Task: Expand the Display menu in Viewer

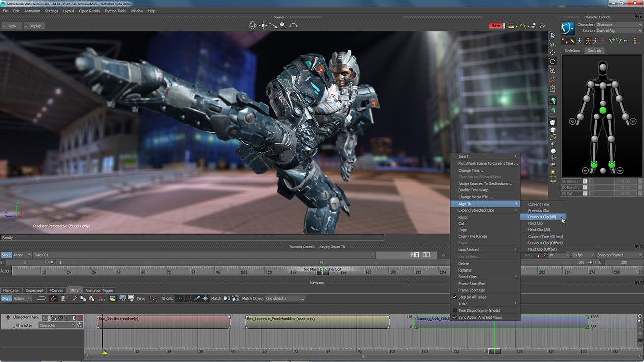Action: coord(33,26)
